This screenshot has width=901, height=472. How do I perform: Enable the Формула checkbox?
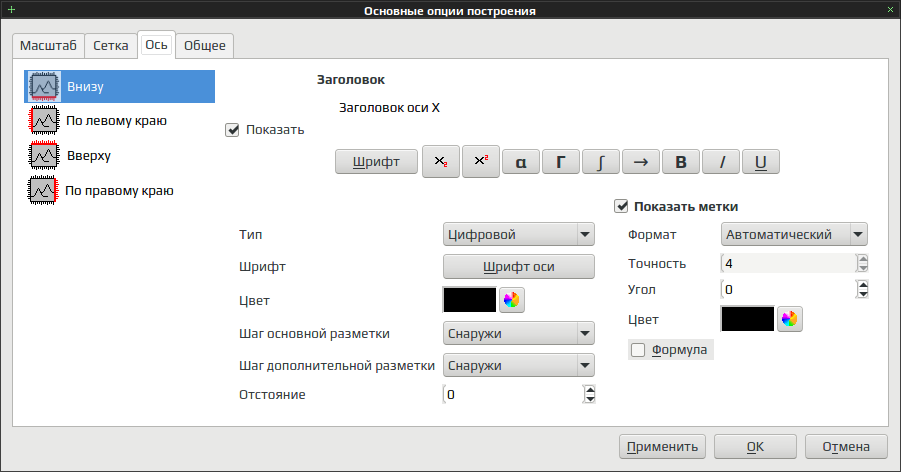pos(638,350)
